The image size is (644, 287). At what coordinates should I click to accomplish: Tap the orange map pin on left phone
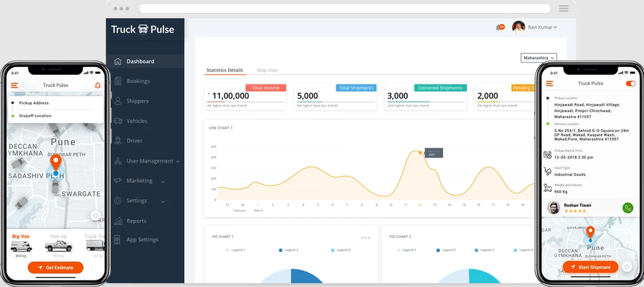point(56,162)
